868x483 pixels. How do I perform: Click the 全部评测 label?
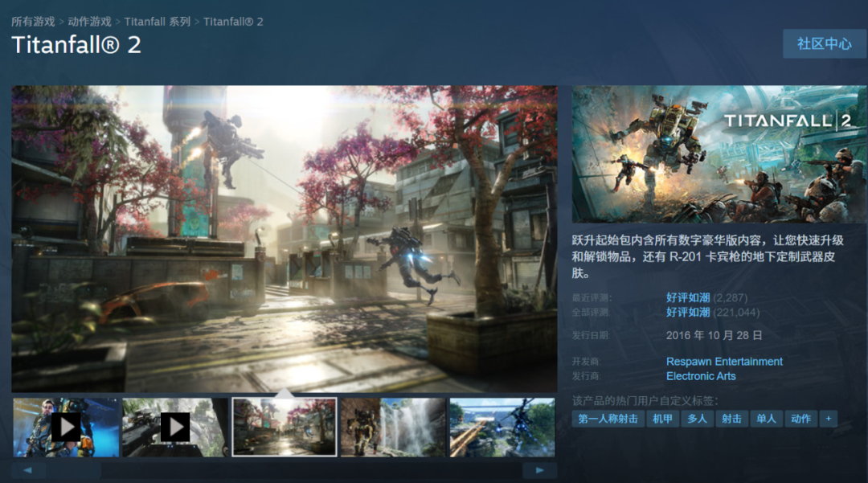(x=591, y=313)
